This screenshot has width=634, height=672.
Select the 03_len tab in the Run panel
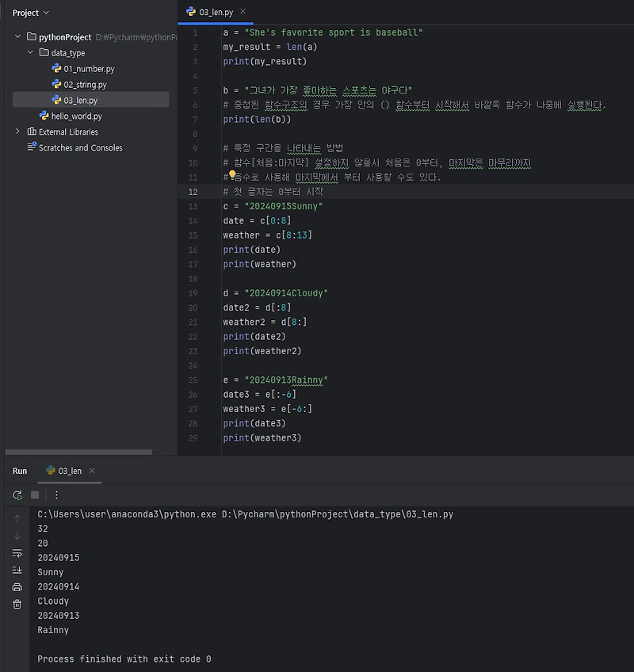click(x=69, y=470)
